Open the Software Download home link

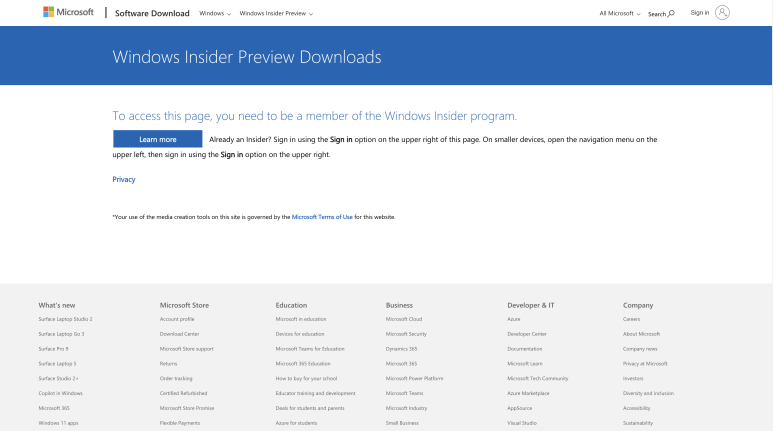coord(152,13)
